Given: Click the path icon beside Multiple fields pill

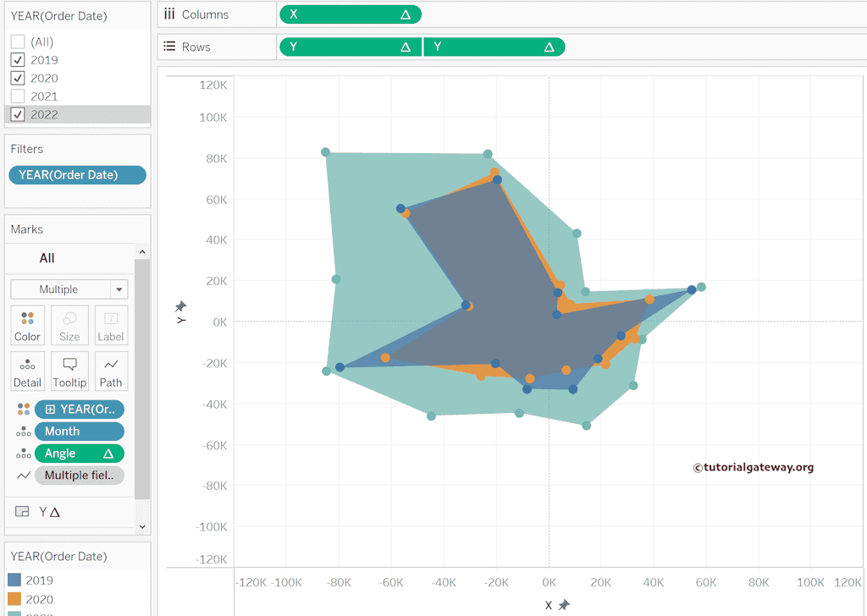Looking at the screenshot, I should point(24,476).
